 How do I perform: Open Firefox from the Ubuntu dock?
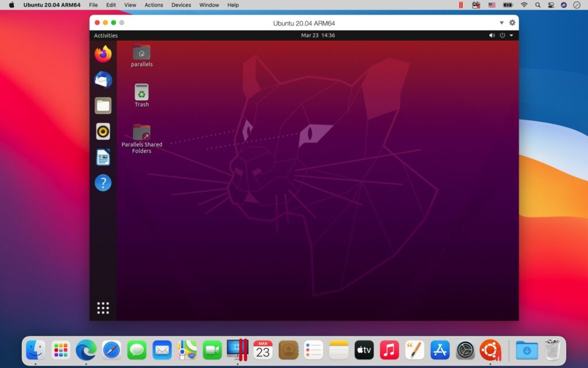[103, 53]
